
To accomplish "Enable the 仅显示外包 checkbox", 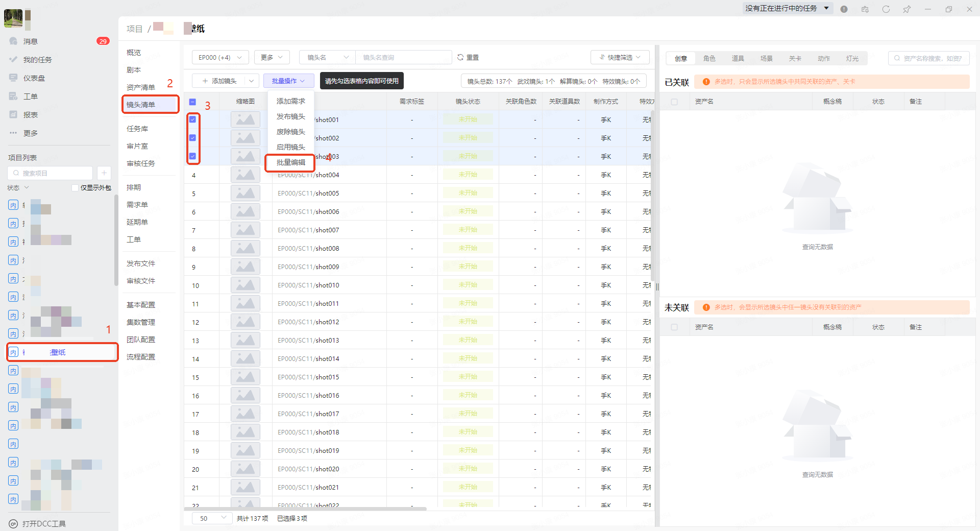I will coord(75,188).
